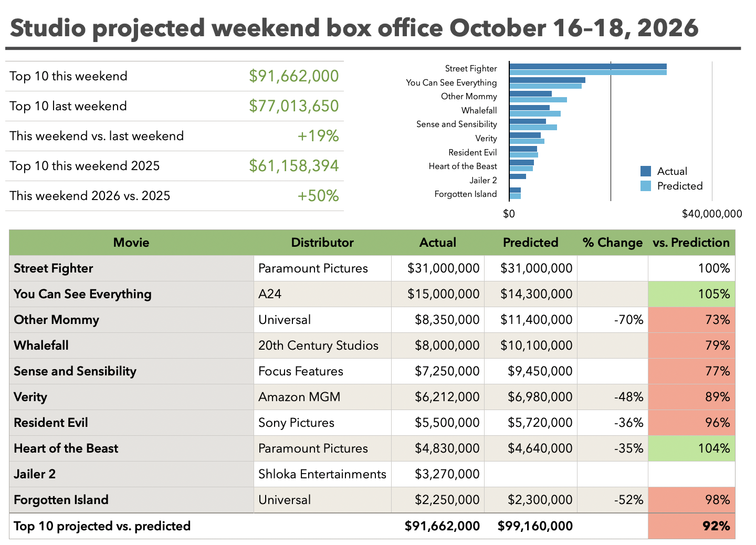756x545 pixels.
Task: Click the vs. Prediction column header
Action: tap(691, 243)
